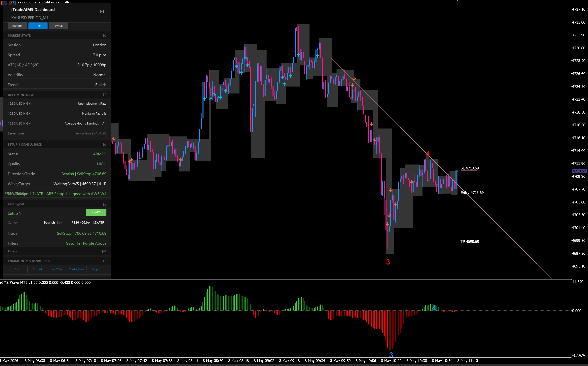Image resolution: width=588 pixels, height=366 pixels.
Task: Select the Entry 4706.69 level label
Action: 472,193
